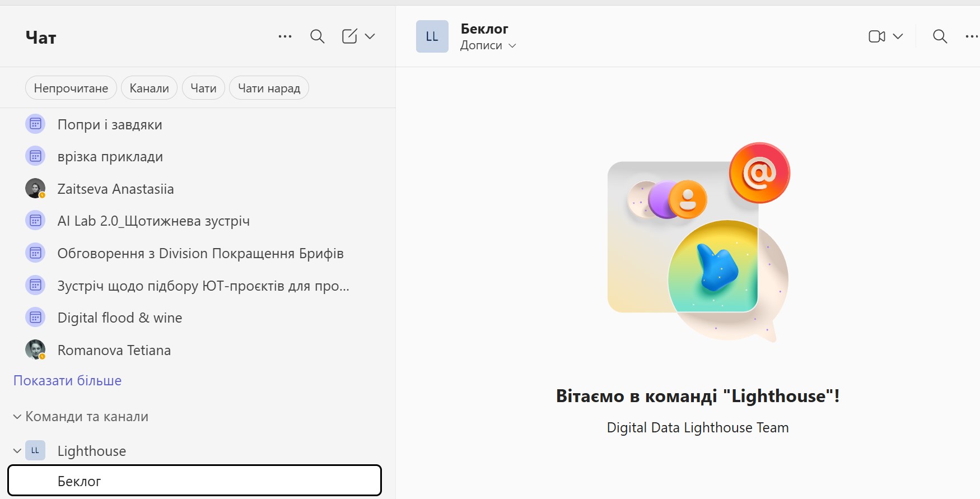Expand the new chat dropdown arrow
The width and height of the screenshot is (980, 499).
pos(370,36)
